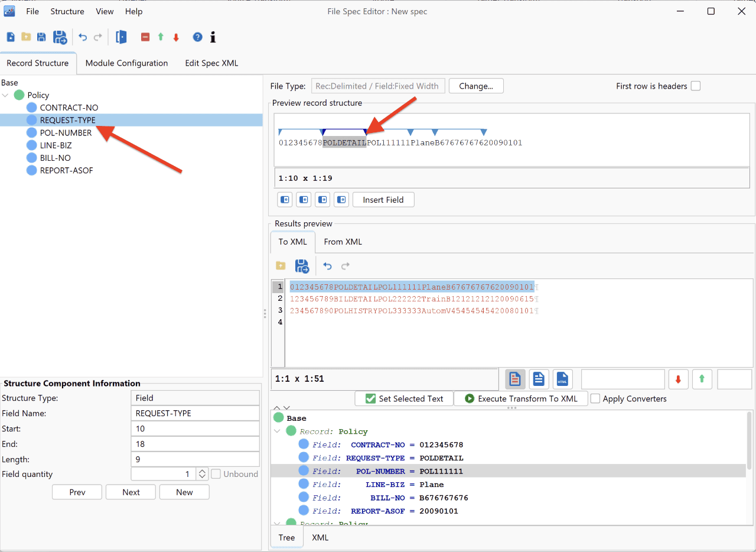This screenshot has height=552, width=756.
Task: Click the open folder icon in Results preview
Action: coord(281,266)
